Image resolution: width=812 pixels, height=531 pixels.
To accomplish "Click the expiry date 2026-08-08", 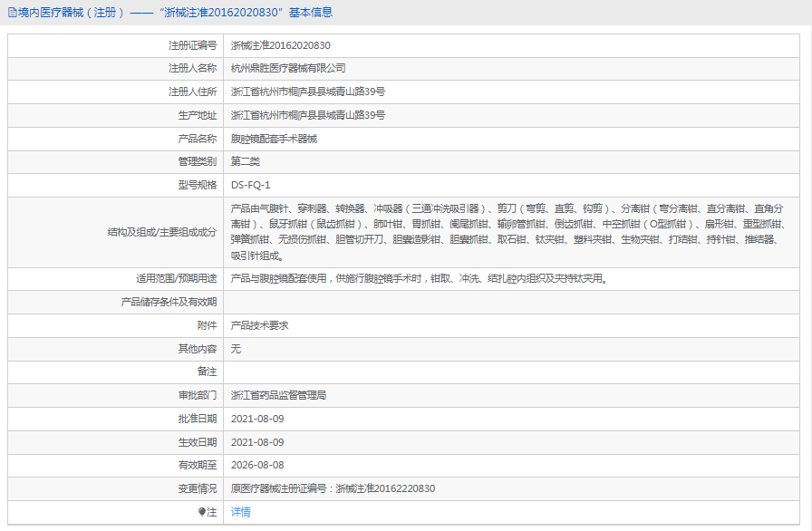I will (257, 465).
